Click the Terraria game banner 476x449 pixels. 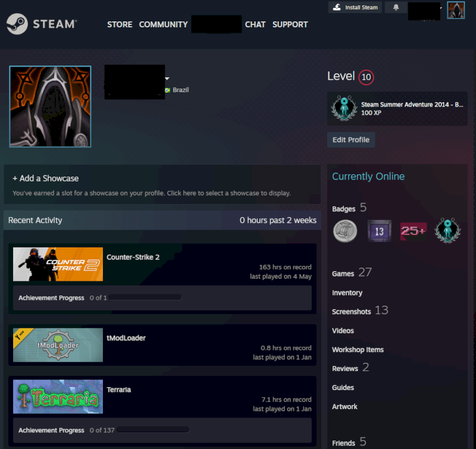(58, 397)
